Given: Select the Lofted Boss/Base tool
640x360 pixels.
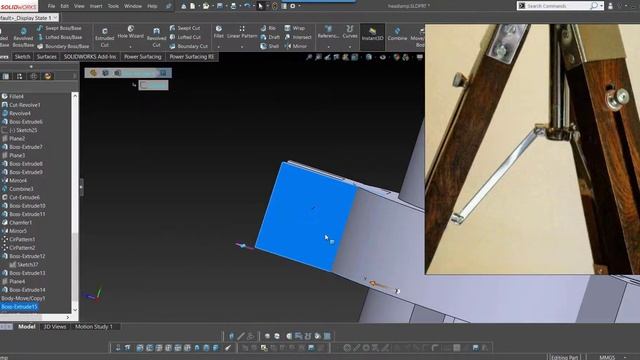Looking at the screenshot, I should 59,37.
